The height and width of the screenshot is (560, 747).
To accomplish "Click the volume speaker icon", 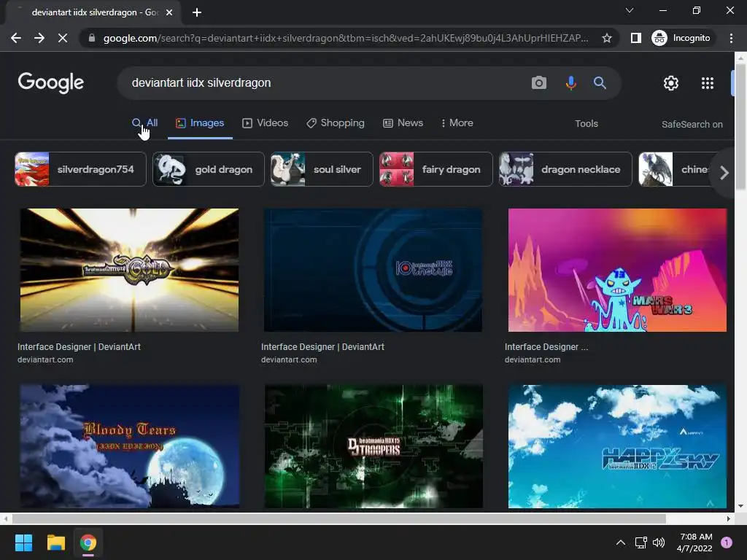I will click(x=659, y=542).
